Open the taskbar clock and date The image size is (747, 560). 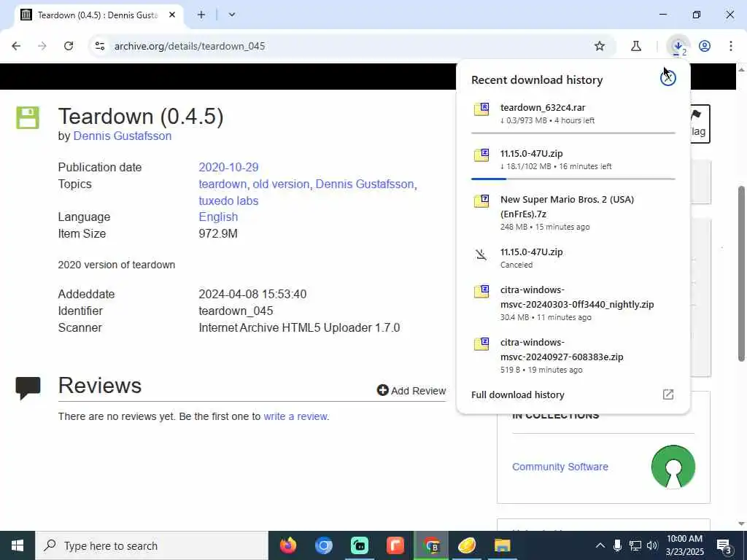(684, 545)
